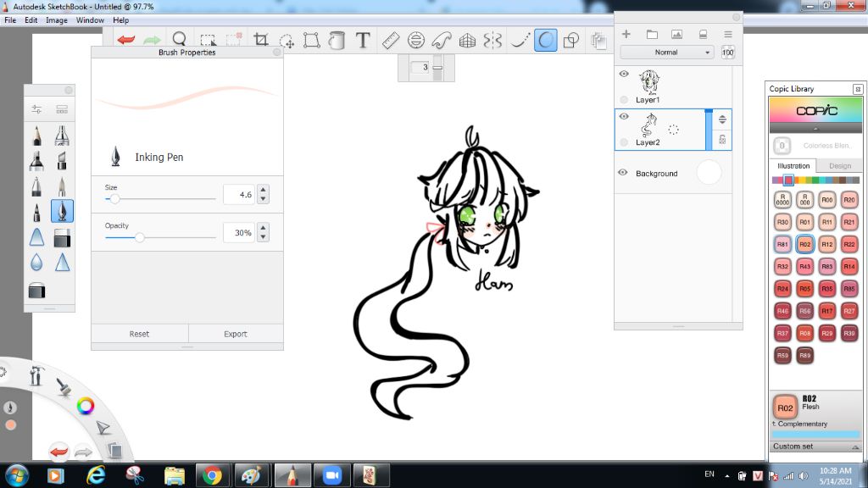Screen dimensions: 868x488
Task: Open the Perspective Guides tool
Action: click(x=467, y=41)
